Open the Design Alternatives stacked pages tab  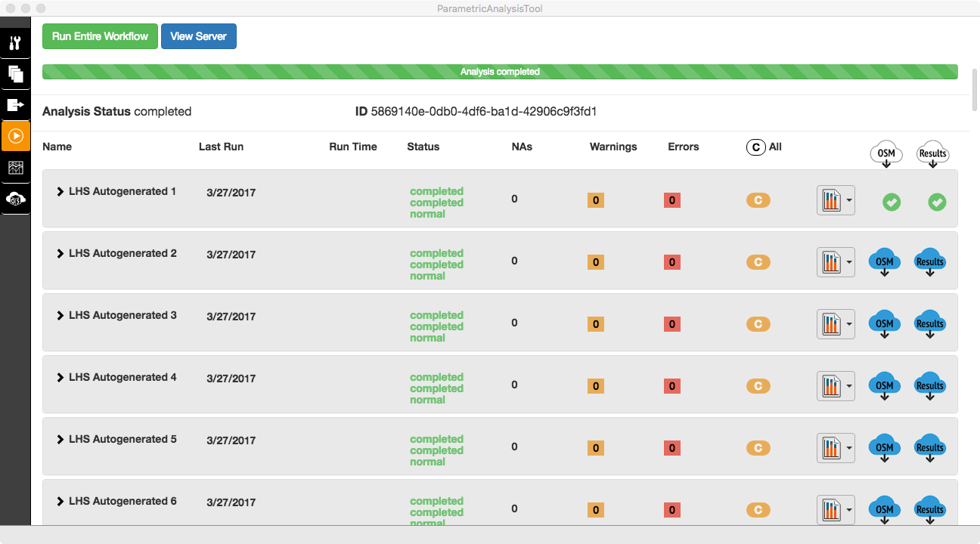[x=15, y=74]
